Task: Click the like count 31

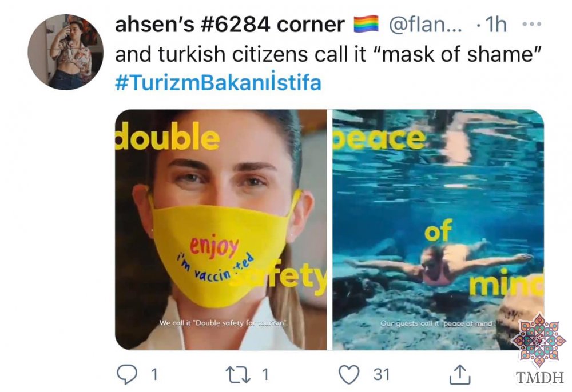Action: coord(381,374)
